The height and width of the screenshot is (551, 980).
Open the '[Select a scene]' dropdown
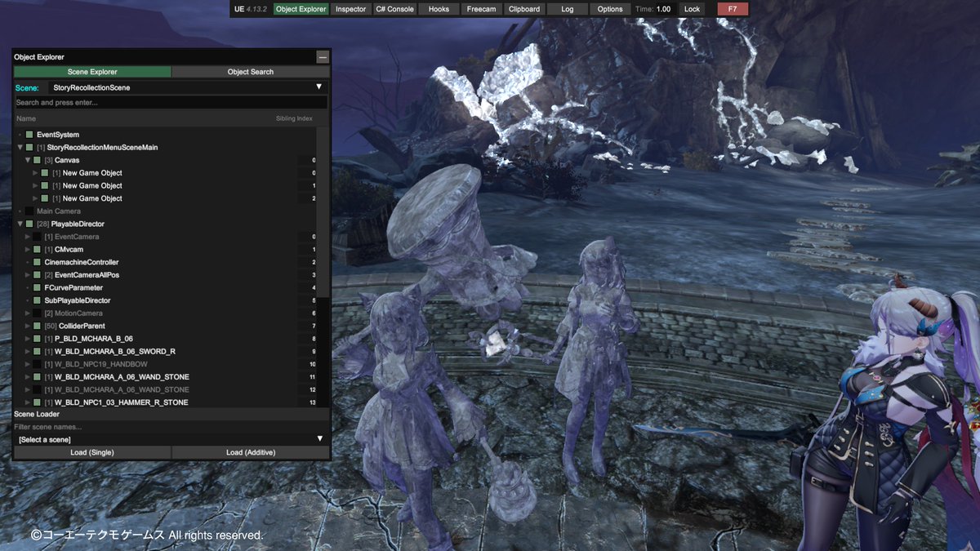171,439
